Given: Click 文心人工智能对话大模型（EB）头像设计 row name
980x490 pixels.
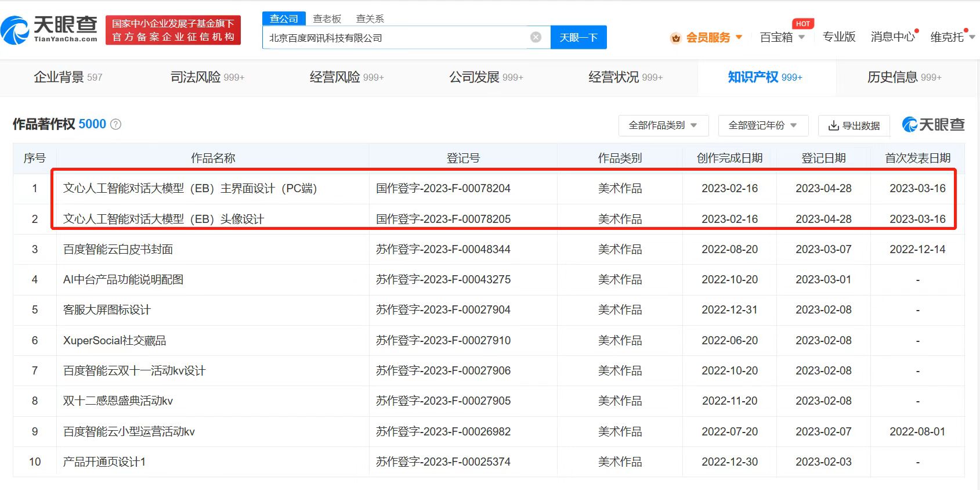Looking at the screenshot, I should pos(163,219).
